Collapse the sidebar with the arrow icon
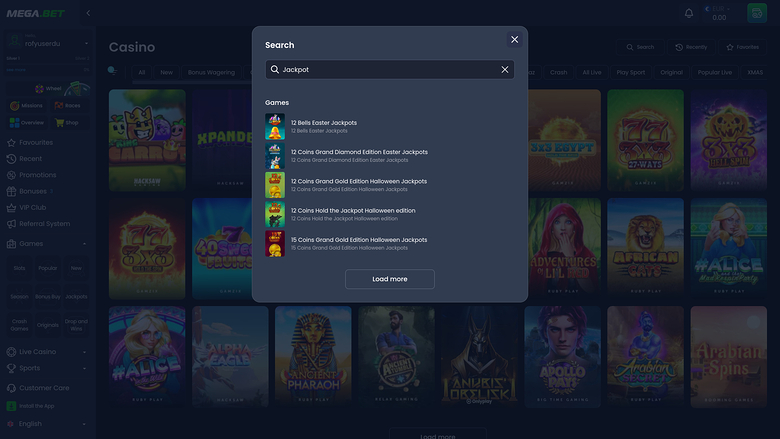Screen dimensions: 780x439 [x=88, y=13]
